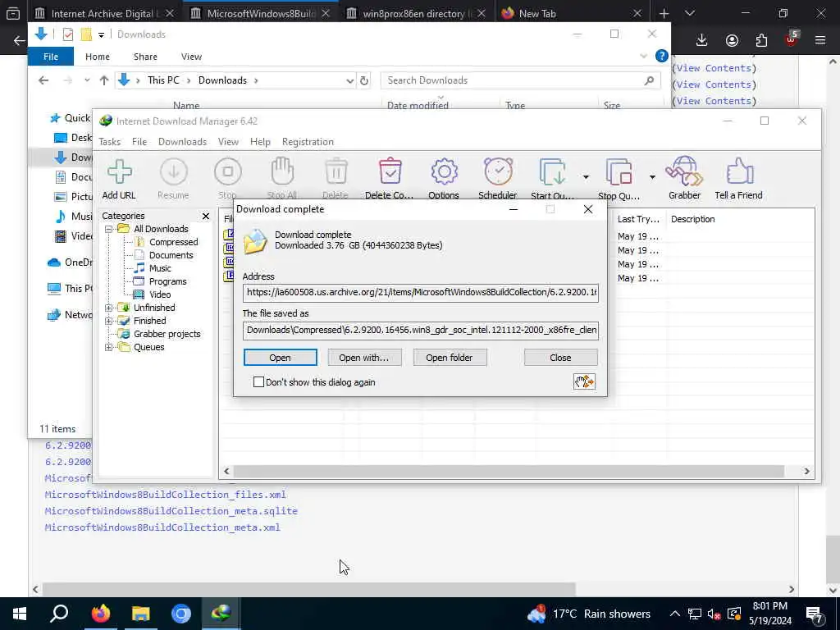
Task: Switch to the Explorer Share ribbon tab
Action: tap(145, 57)
